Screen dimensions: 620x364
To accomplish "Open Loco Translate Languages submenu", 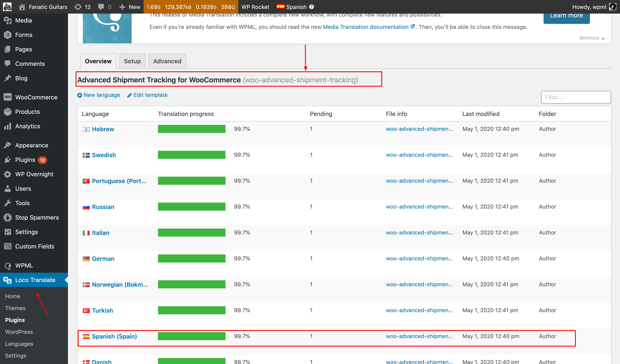I will (19, 344).
